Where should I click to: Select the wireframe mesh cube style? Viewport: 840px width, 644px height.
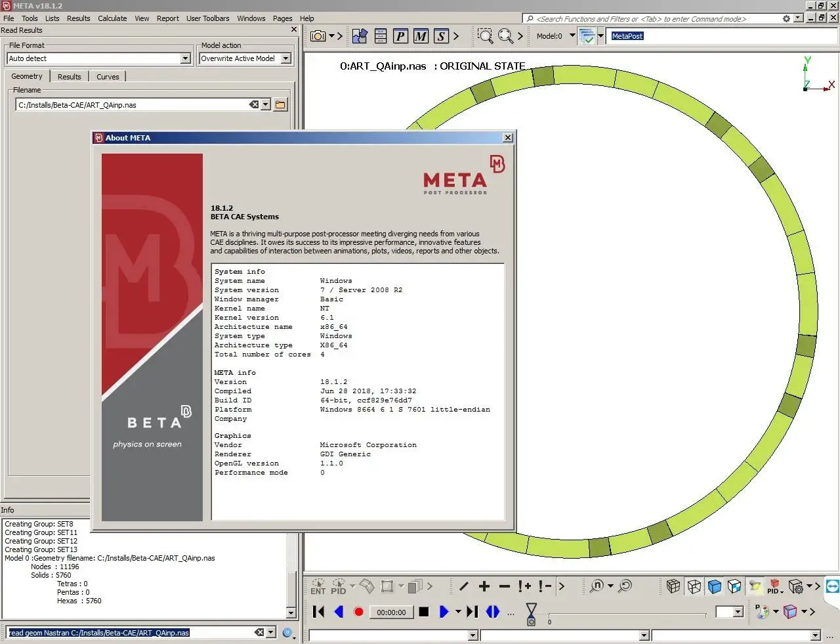pyautogui.click(x=673, y=586)
